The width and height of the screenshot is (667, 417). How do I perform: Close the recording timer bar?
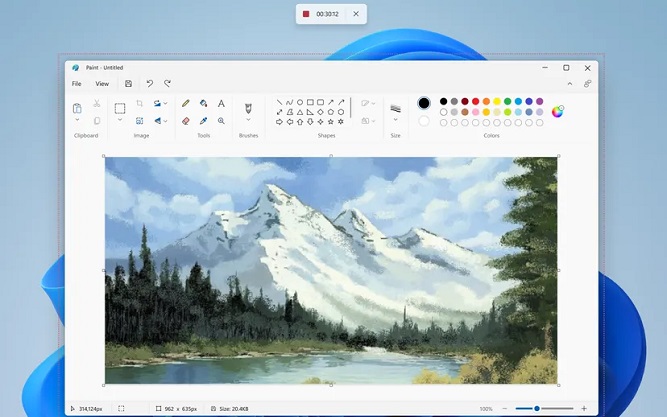[x=356, y=14]
